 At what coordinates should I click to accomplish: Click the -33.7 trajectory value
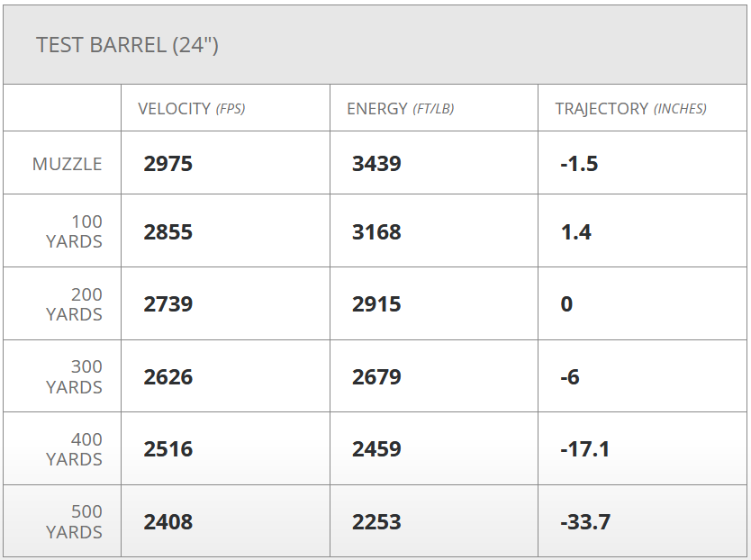[584, 522]
